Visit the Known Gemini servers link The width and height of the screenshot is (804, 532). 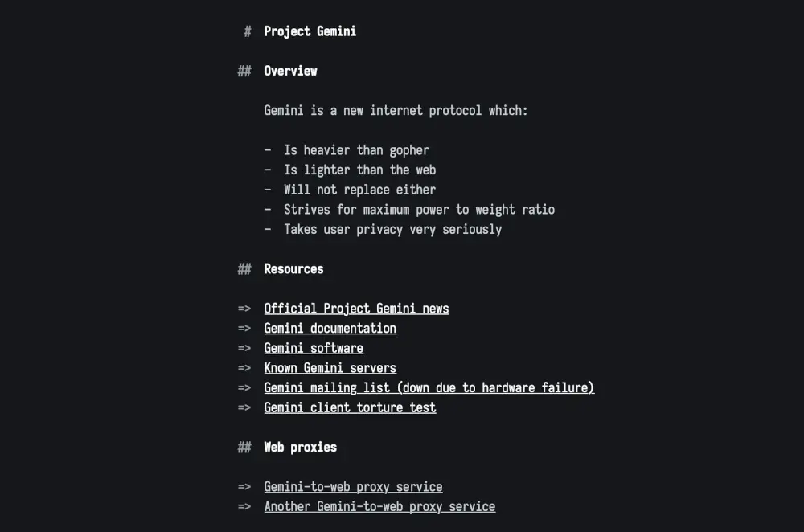[330, 368]
